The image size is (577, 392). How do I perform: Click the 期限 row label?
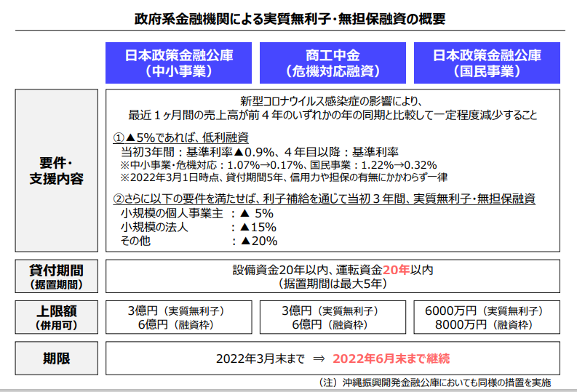[x=56, y=359]
